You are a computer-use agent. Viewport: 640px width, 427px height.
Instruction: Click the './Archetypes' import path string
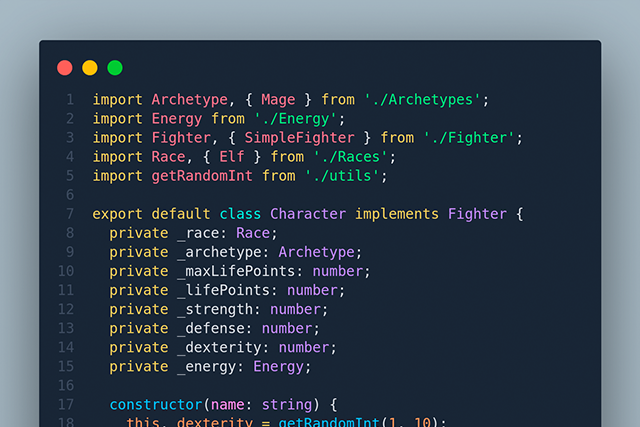422,100
